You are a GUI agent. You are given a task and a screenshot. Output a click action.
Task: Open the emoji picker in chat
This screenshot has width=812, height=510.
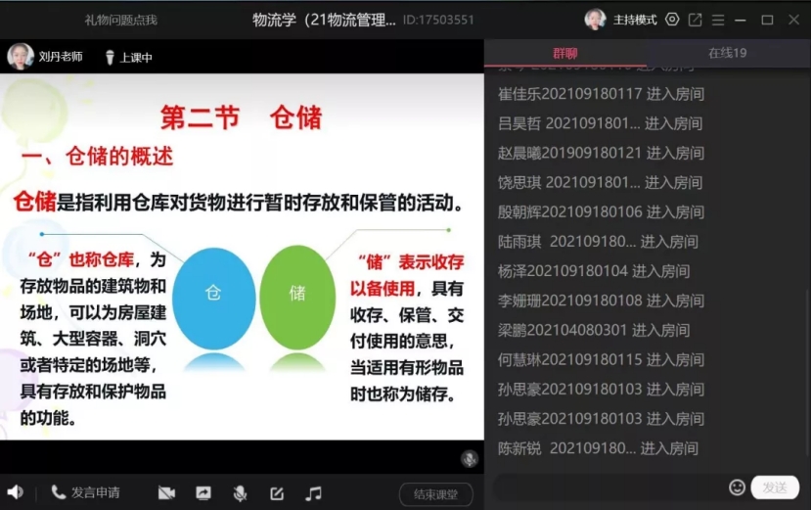coord(737,487)
